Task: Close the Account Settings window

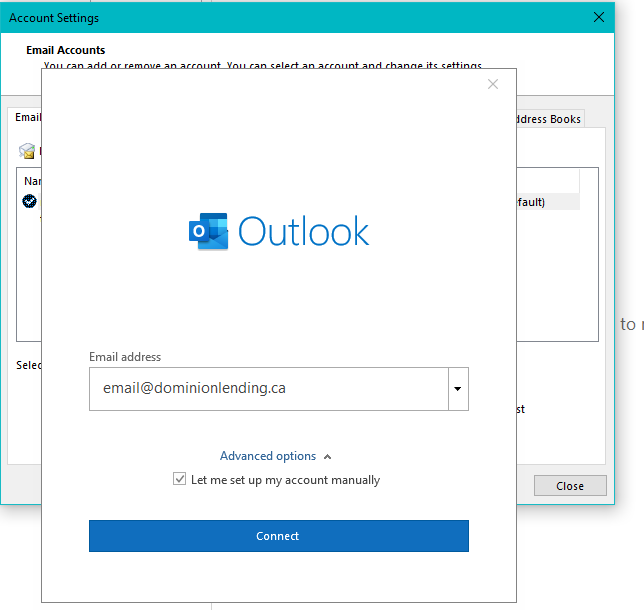Action: tap(599, 17)
